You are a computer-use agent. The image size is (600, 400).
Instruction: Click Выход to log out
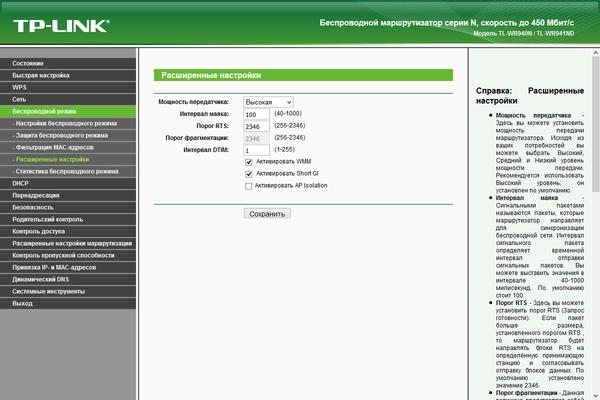(68, 303)
